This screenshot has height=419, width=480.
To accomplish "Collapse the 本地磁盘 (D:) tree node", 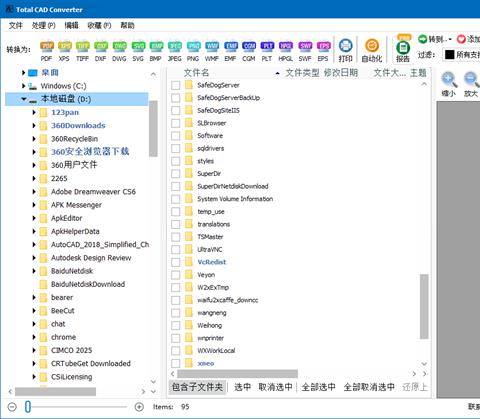I will tap(24, 99).
